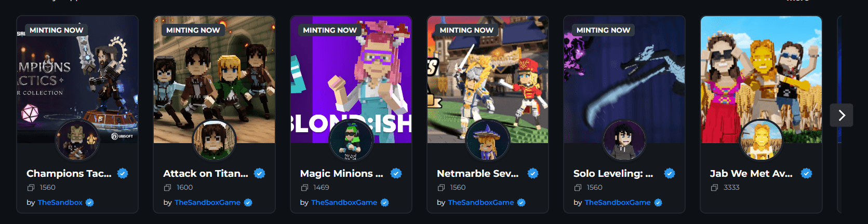
Task: Click verified badge beside Champions Tac... title
Action: tap(123, 174)
